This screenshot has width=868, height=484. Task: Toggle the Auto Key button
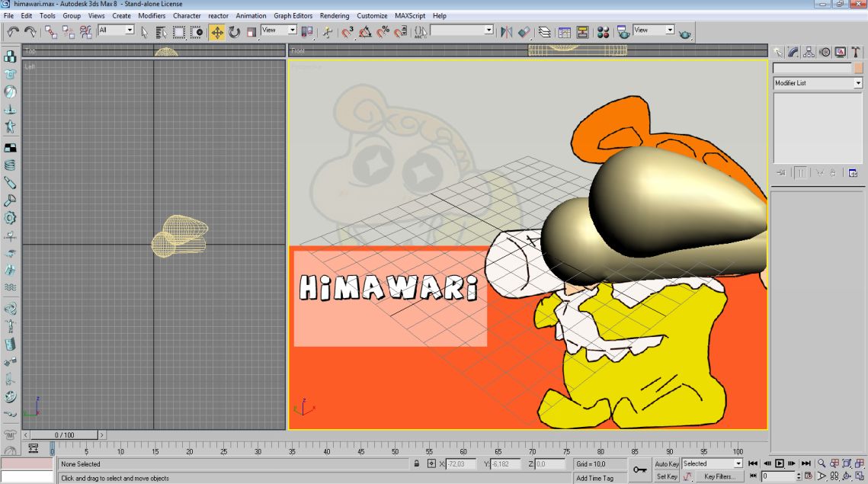coord(667,464)
